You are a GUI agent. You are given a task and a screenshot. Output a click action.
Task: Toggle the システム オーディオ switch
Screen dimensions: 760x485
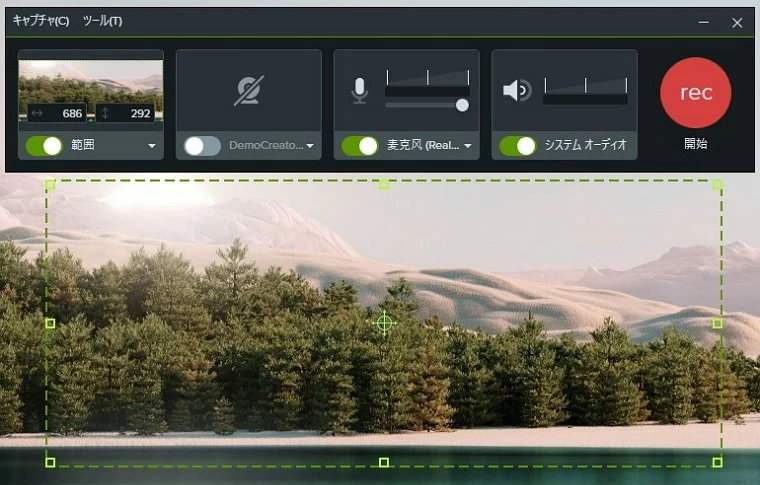pyautogui.click(x=518, y=145)
